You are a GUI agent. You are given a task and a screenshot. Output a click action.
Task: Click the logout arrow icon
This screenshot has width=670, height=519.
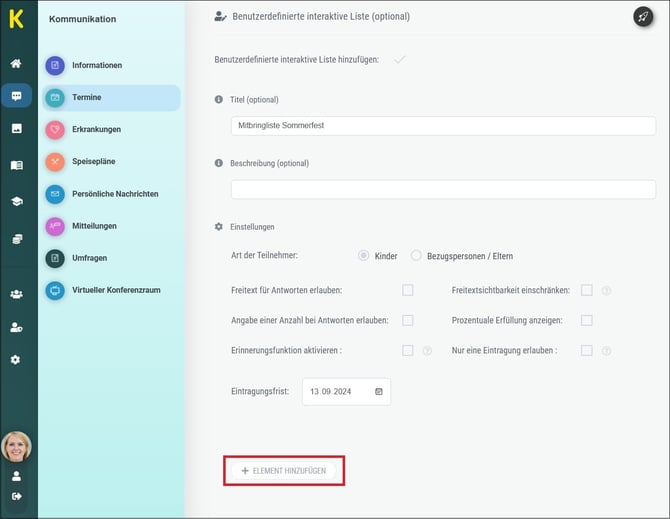pyautogui.click(x=16, y=496)
